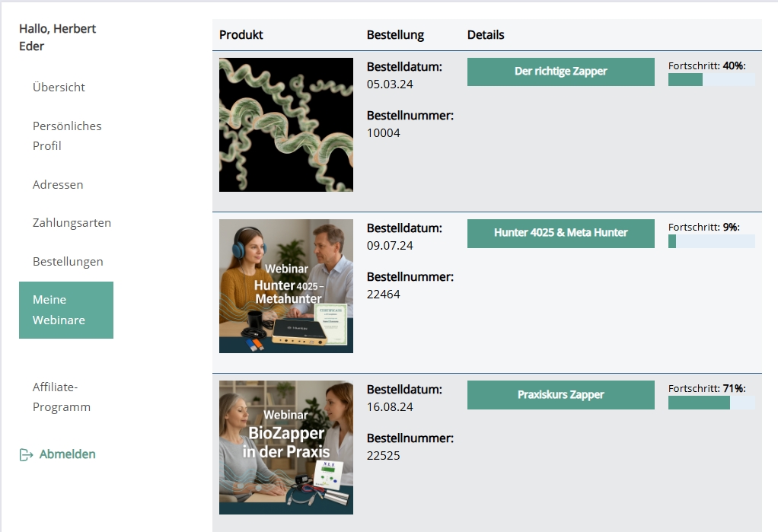Screen dimensions: 778x532
Task: Click the Produkt column header
Action: coord(241,35)
